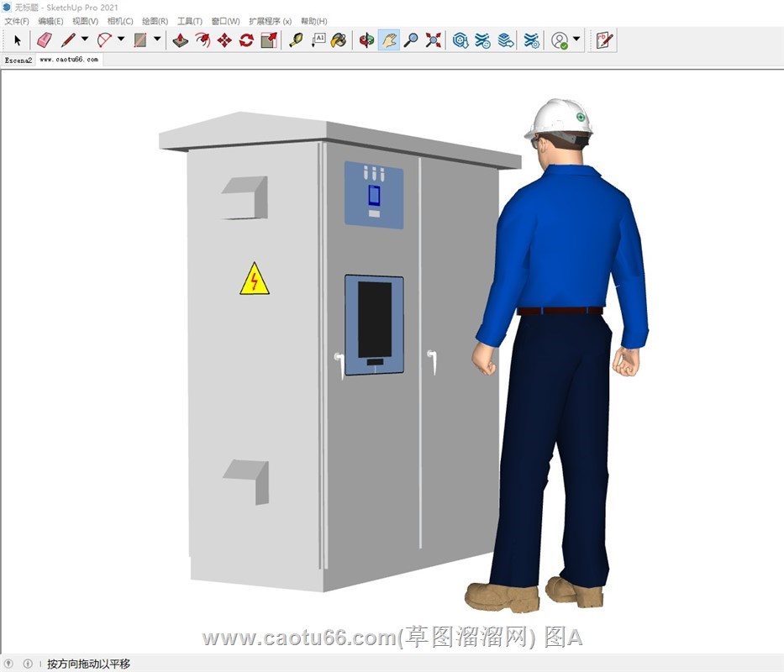Open the Ruby code editor icon
This screenshot has width=784, height=672.
604,40
